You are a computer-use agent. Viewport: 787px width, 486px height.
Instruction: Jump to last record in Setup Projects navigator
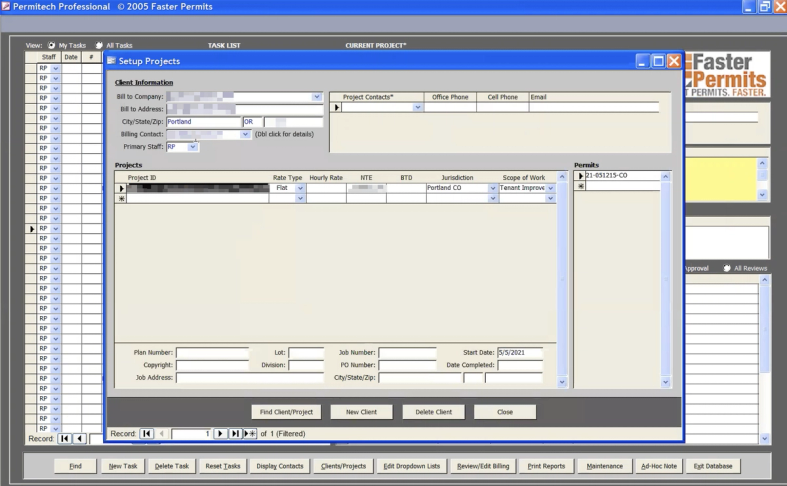tap(235, 433)
